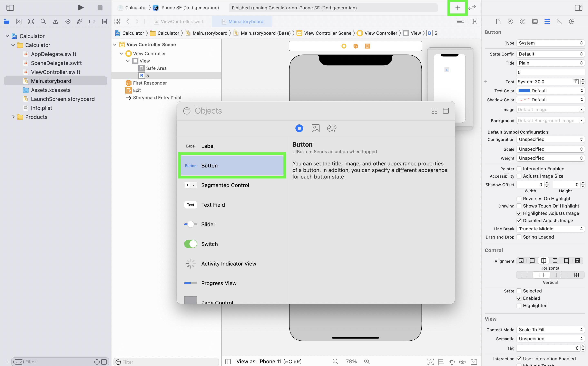Select the Segmented Control object
The image size is (588, 366).
coord(225,185)
